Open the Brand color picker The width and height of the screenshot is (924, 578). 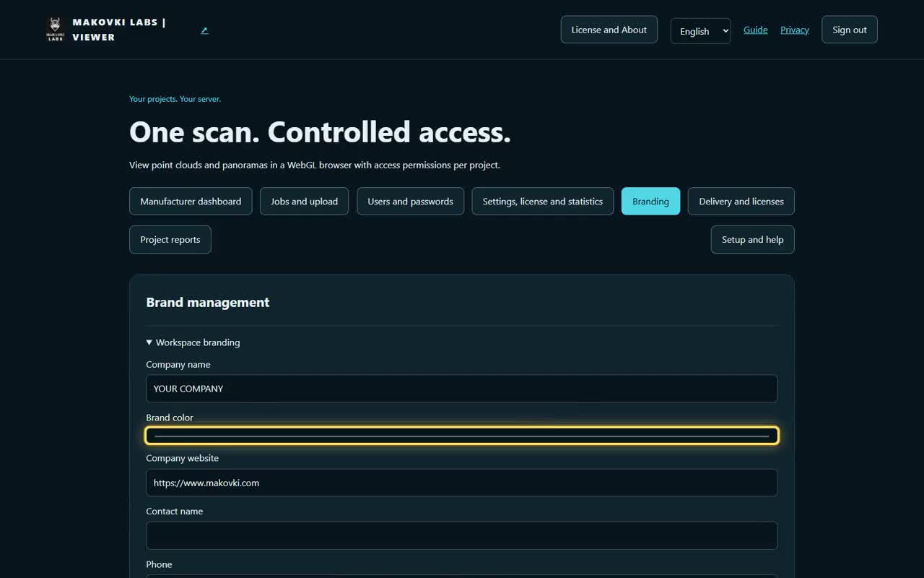coord(462,436)
